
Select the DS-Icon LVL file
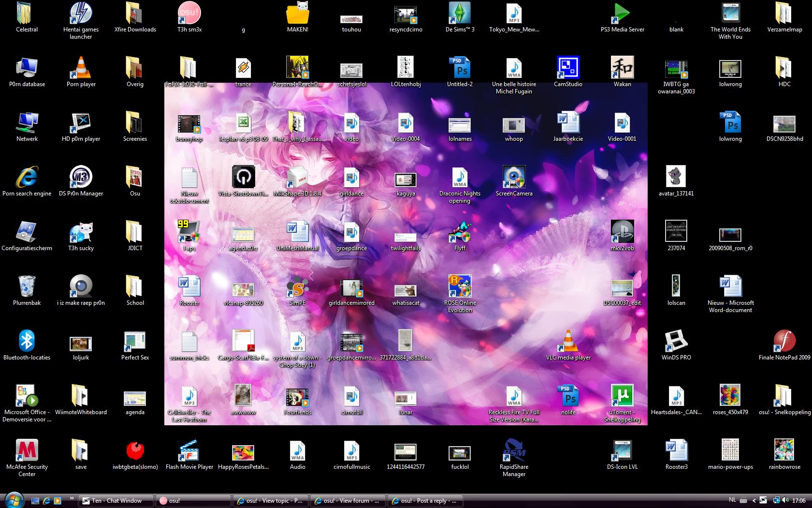point(623,455)
